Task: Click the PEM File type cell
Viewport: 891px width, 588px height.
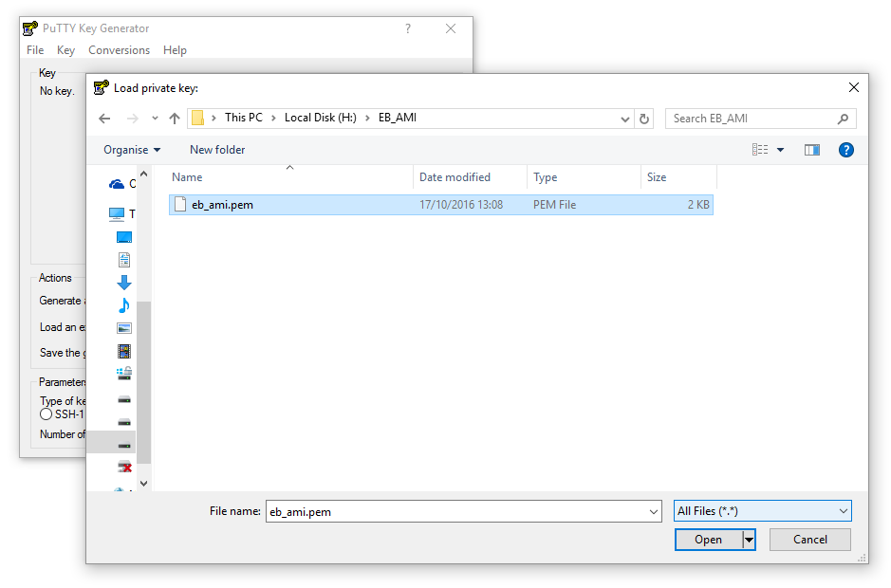Action: [554, 205]
